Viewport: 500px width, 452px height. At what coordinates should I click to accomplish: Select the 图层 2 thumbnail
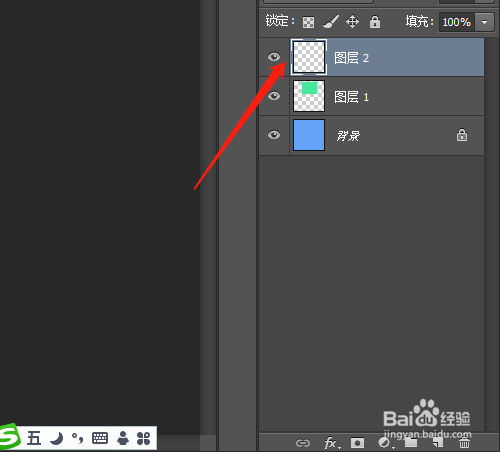pyautogui.click(x=309, y=57)
